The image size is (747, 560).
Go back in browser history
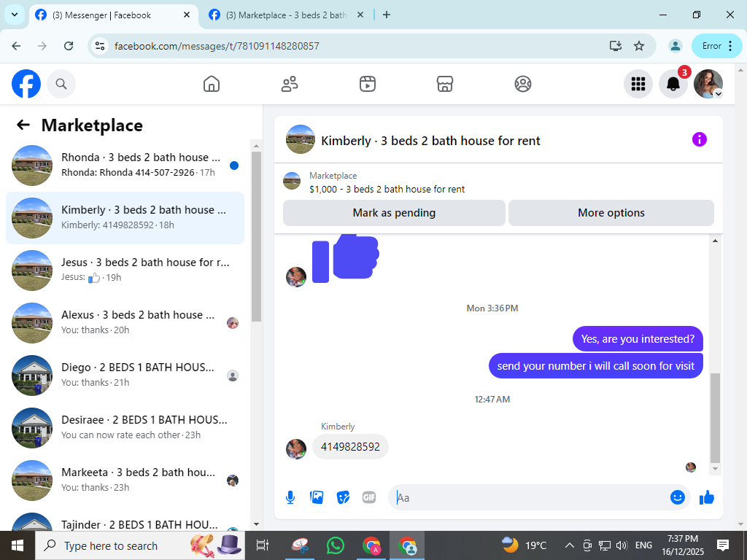16,46
